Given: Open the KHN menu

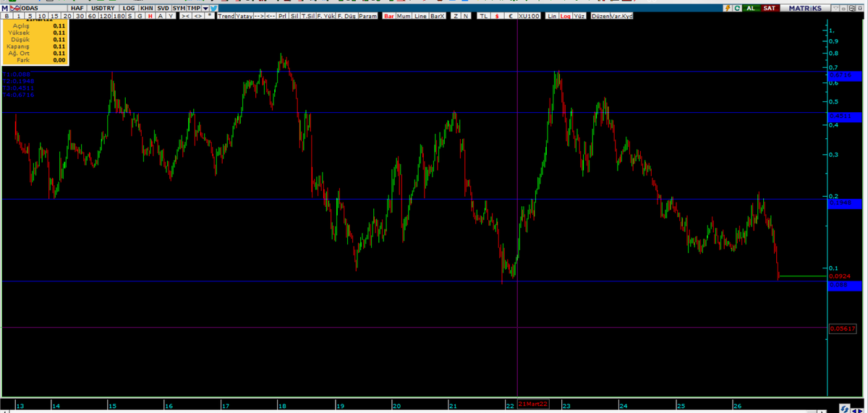Looking at the screenshot, I should (x=147, y=8).
